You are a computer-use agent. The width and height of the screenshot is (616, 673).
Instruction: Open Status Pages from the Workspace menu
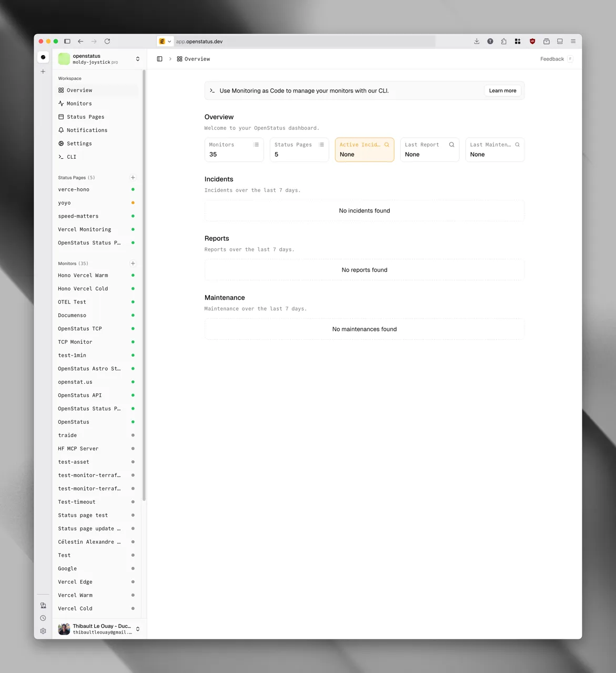click(x=85, y=117)
